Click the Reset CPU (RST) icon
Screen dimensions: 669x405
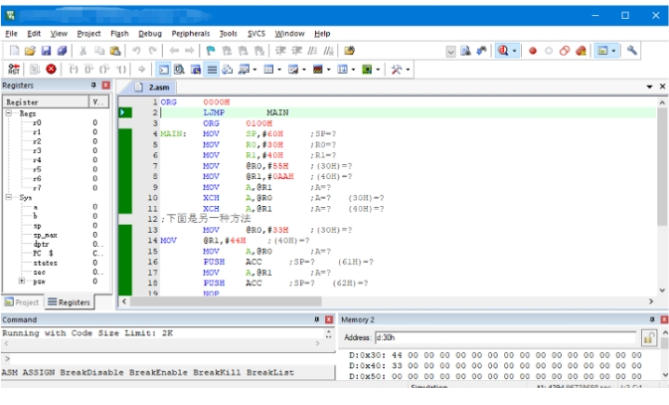pyautogui.click(x=14, y=70)
